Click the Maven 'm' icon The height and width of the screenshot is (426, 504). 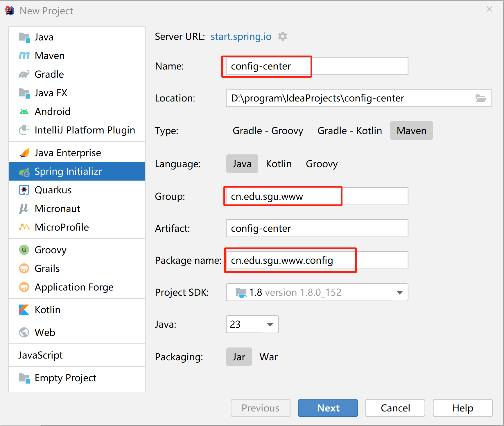pyautogui.click(x=24, y=56)
